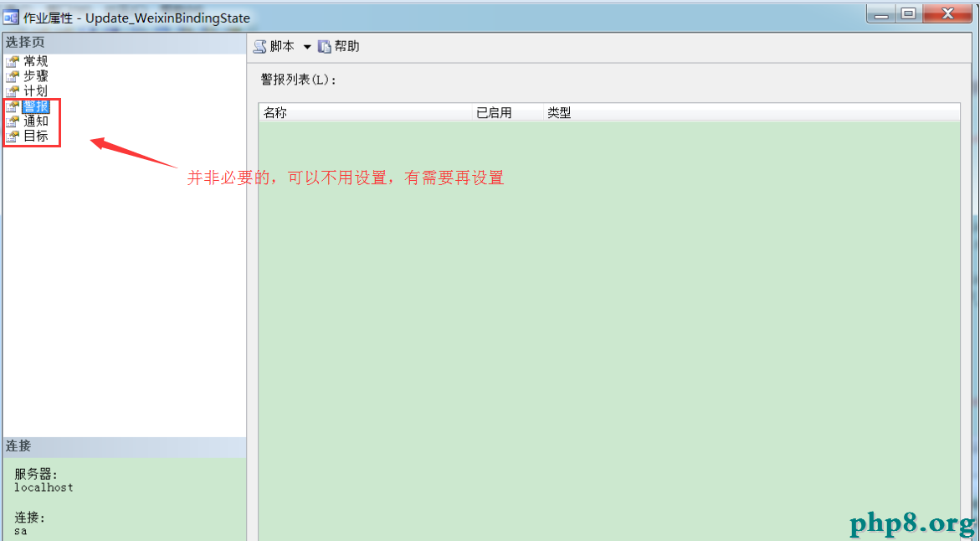Expand the 脚本 dropdown arrow

307,47
